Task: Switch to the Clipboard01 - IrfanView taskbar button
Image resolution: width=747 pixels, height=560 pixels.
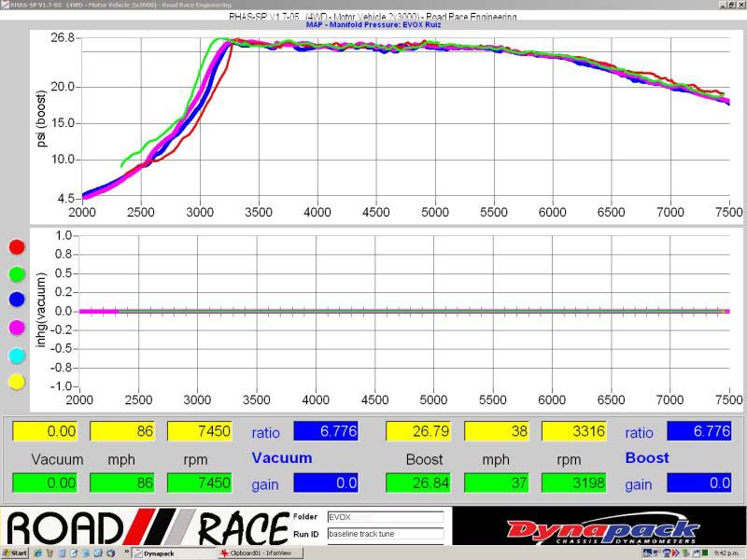Action: tap(261, 553)
